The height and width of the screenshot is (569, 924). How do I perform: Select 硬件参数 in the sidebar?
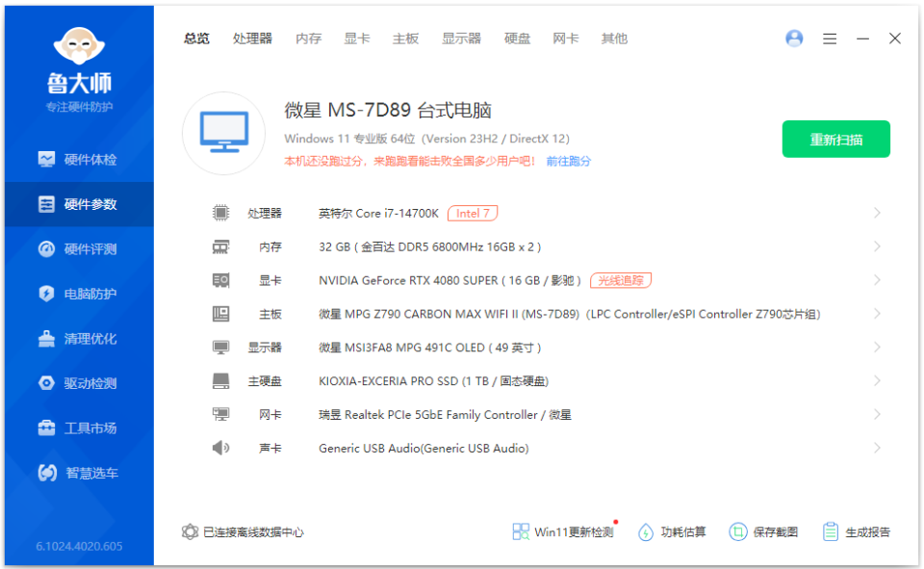point(79,204)
